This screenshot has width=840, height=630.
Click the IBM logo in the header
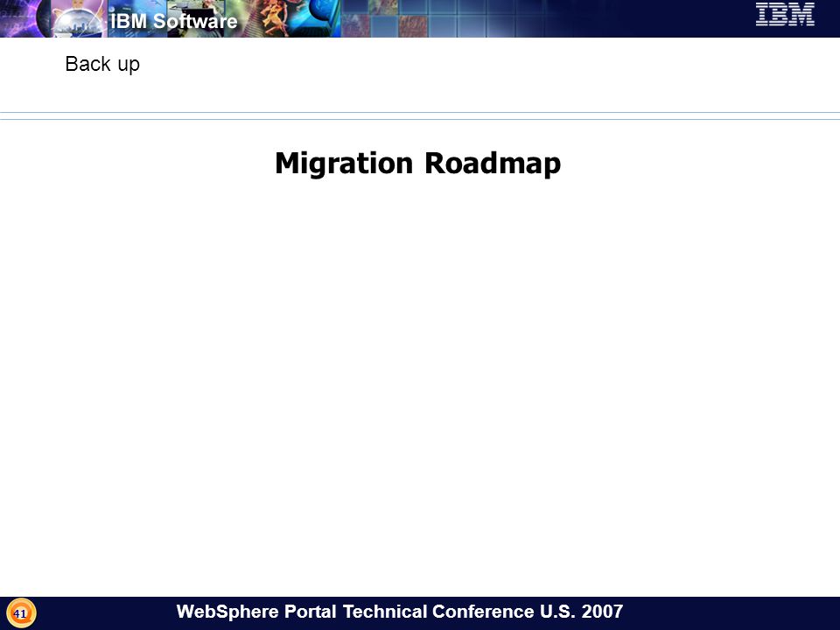coord(785,15)
